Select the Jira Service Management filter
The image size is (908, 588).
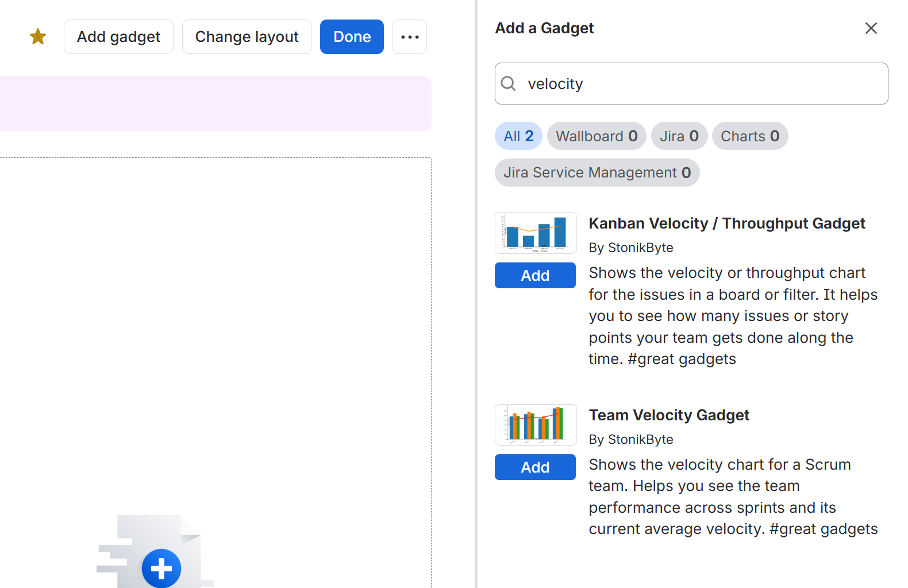point(597,173)
